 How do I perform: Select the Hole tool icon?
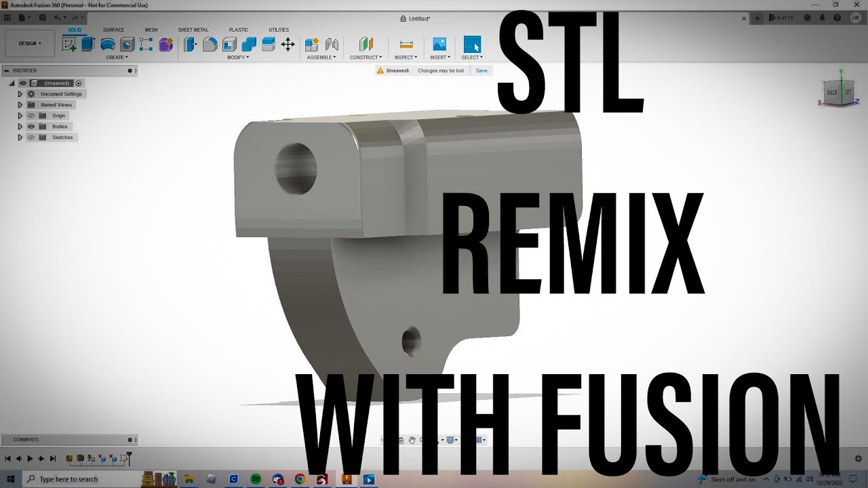click(127, 45)
